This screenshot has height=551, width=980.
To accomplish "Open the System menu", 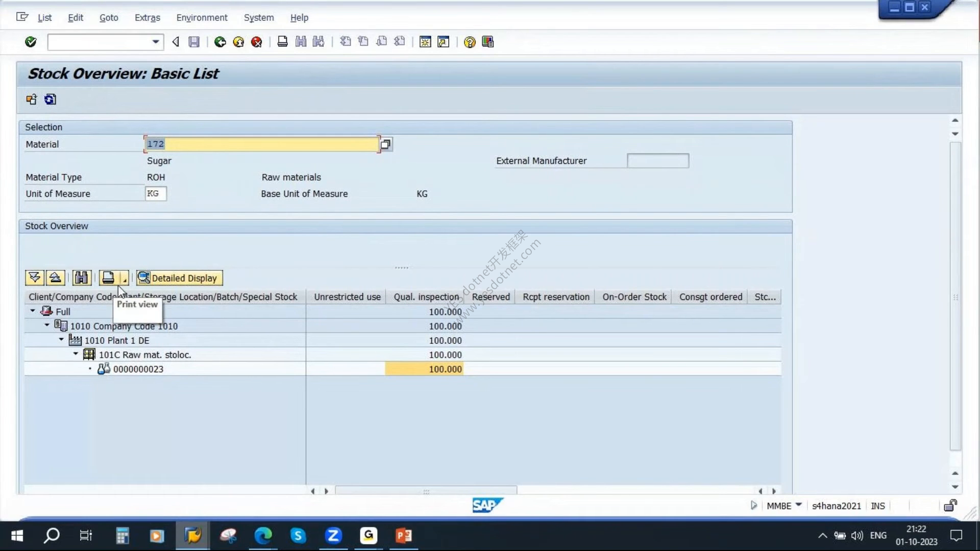I will [259, 17].
